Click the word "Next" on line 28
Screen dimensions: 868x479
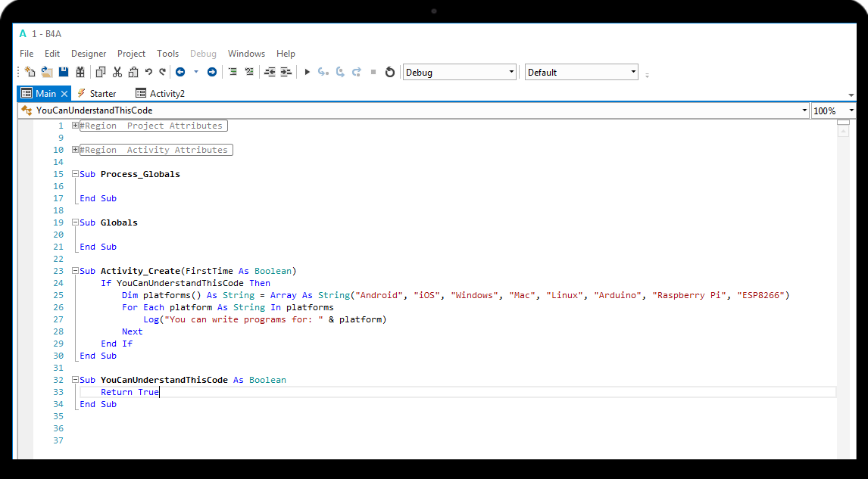[x=133, y=331]
